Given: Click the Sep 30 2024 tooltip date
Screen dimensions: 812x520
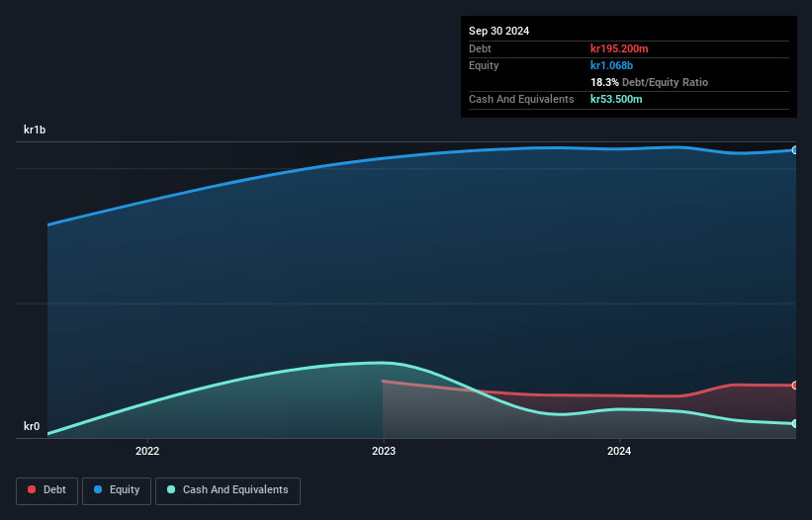Looking at the screenshot, I should (x=498, y=31).
